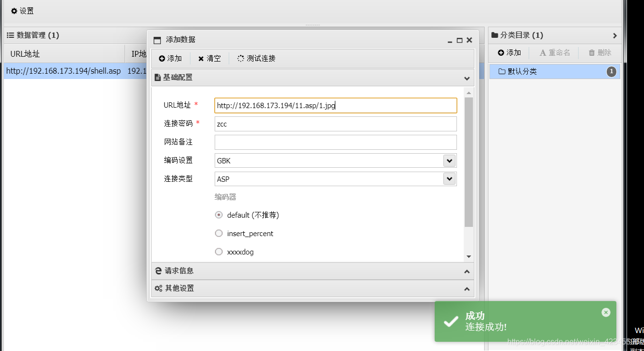Image resolution: width=644 pixels, height=351 pixels.
Task: Click 测试连接 to test the connection
Action: click(x=256, y=58)
